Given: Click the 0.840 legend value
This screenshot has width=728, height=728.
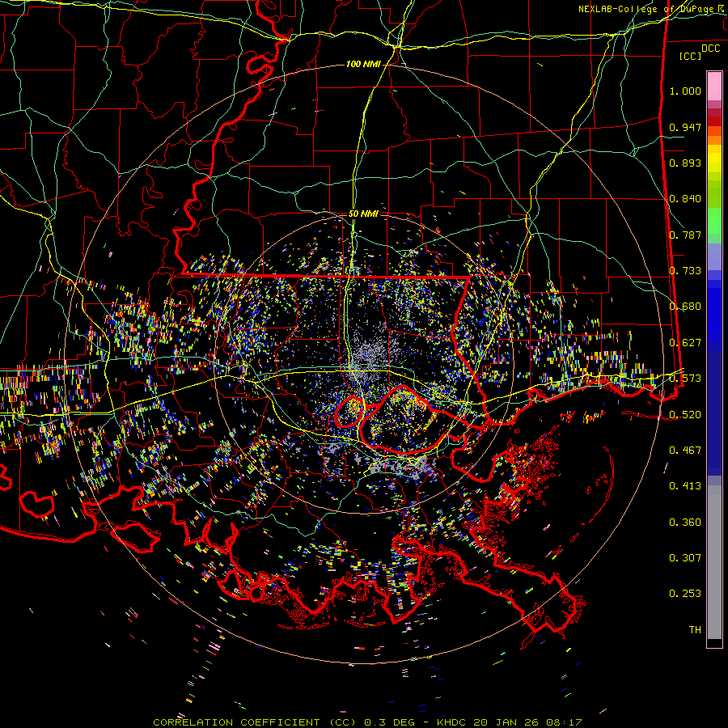Looking at the screenshot, I should click(x=685, y=199).
